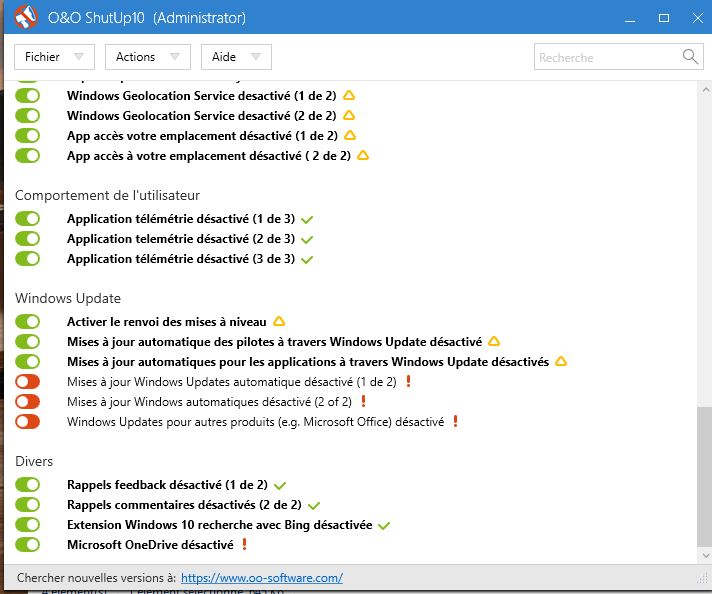
Task: Select the Divers section heading
Action: tap(34, 461)
